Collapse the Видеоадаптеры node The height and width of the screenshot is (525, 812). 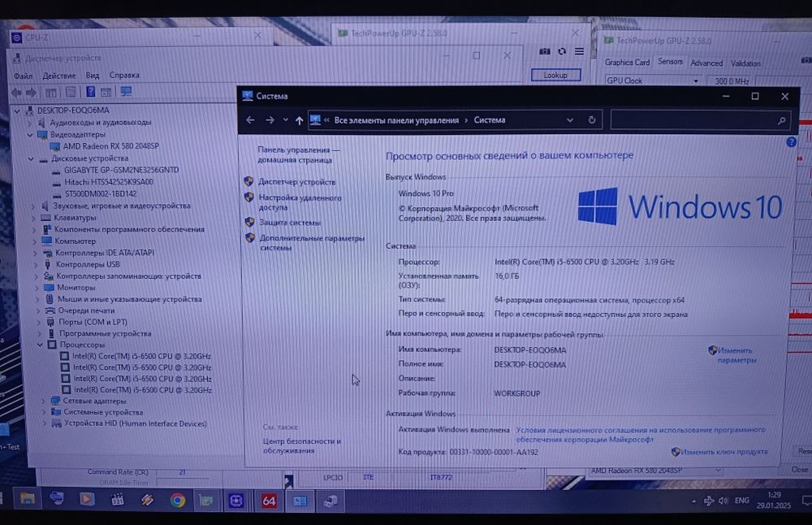(x=29, y=135)
